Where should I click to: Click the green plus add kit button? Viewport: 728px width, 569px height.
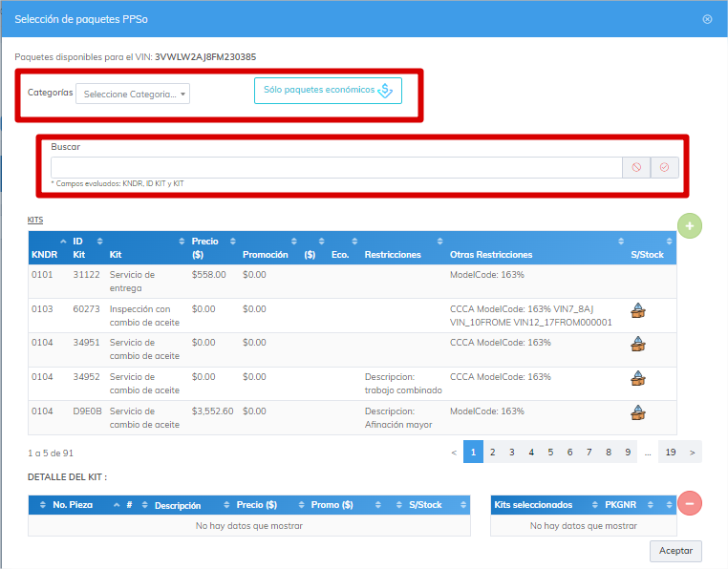tap(690, 226)
